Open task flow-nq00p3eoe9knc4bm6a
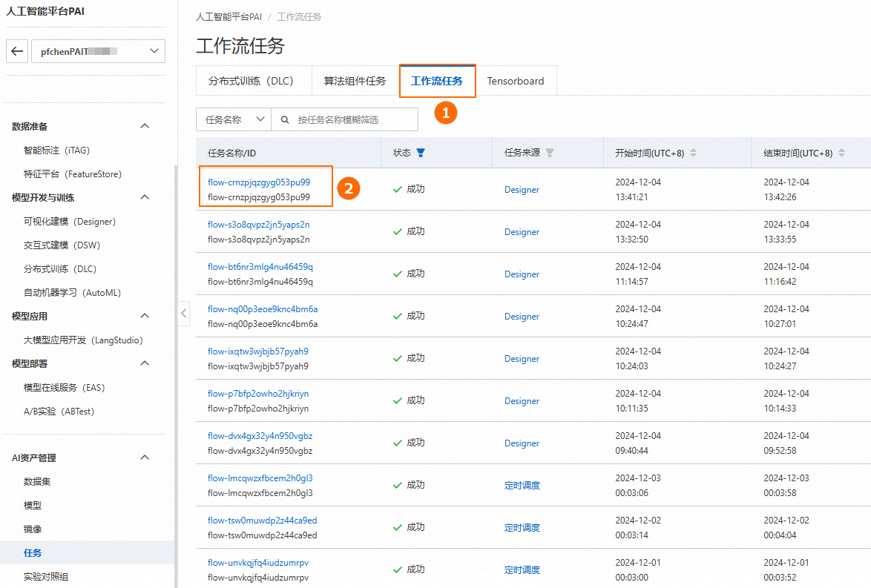This screenshot has width=871, height=588. (263, 308)
